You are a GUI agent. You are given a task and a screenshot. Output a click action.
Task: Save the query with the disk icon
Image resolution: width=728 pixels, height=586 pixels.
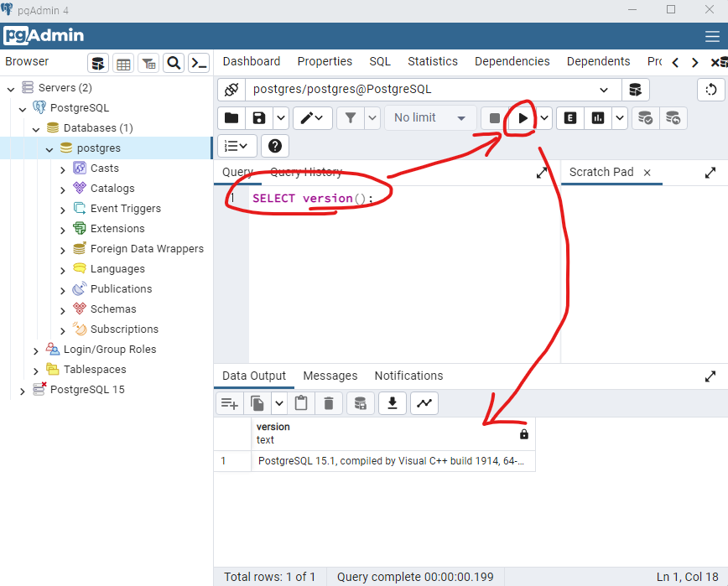coord(258,118)
